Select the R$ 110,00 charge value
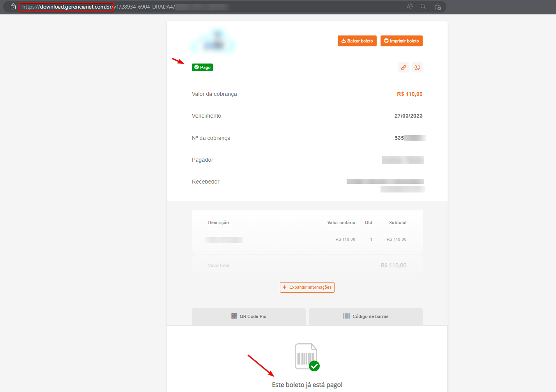 point(410,94)
